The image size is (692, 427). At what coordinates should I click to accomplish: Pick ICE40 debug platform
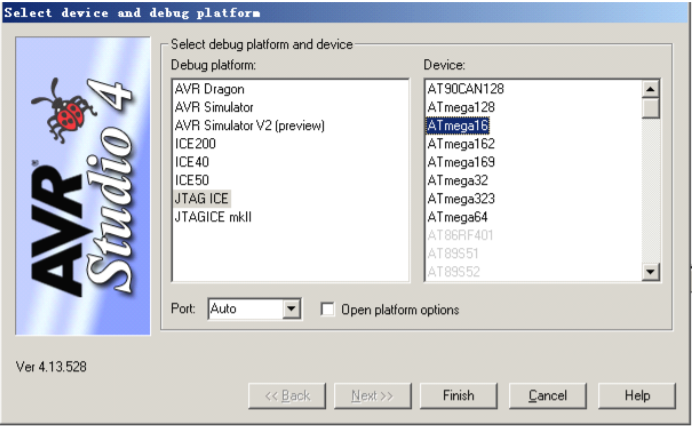point(192,162)
